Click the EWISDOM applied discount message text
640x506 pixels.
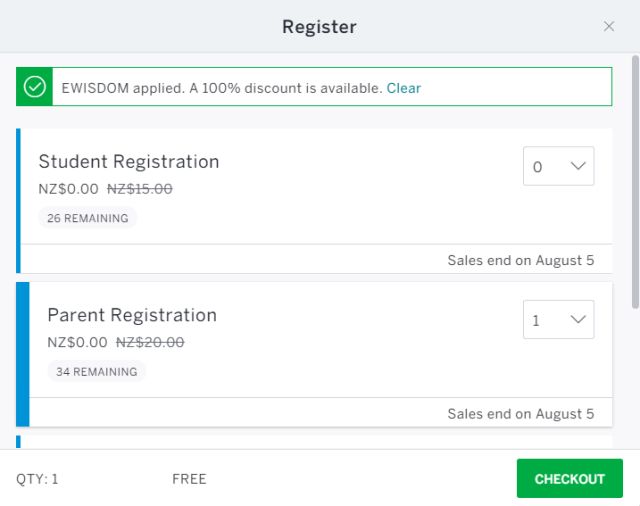(x=221, y=88)
